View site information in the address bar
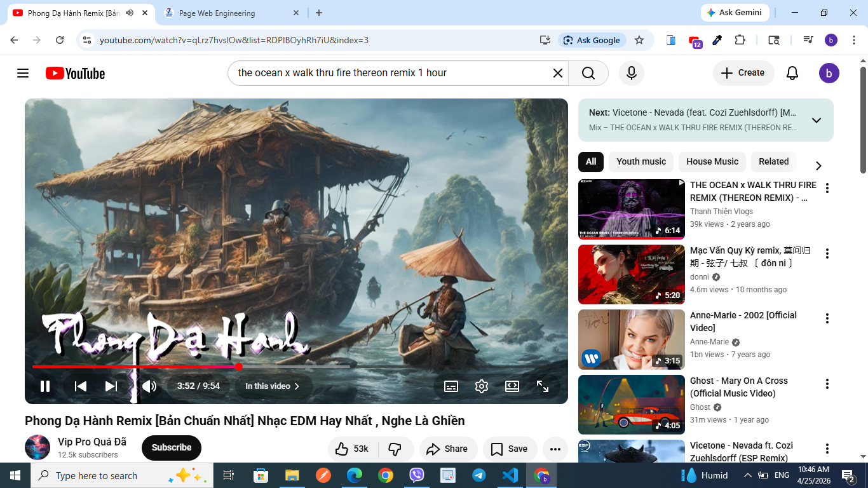The image size is (868, 488). [x=87, y=40]
